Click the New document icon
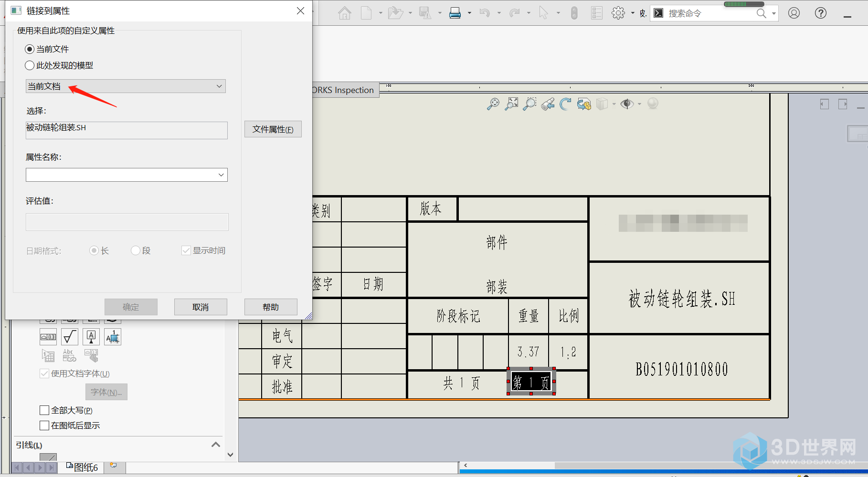 366,13
